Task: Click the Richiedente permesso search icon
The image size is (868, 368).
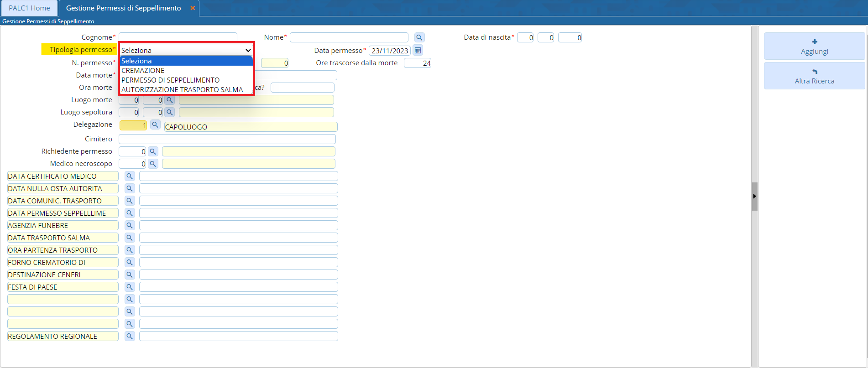Action: point(153,151)
